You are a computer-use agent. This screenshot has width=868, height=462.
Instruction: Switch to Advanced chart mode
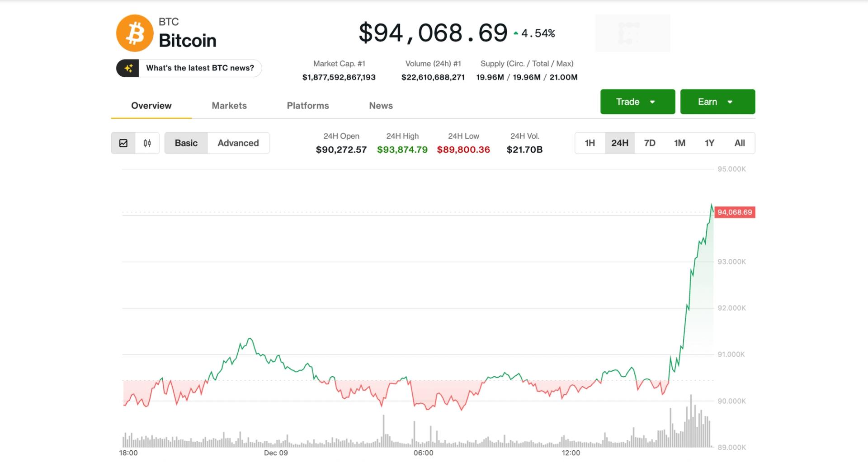coord(238,143)
